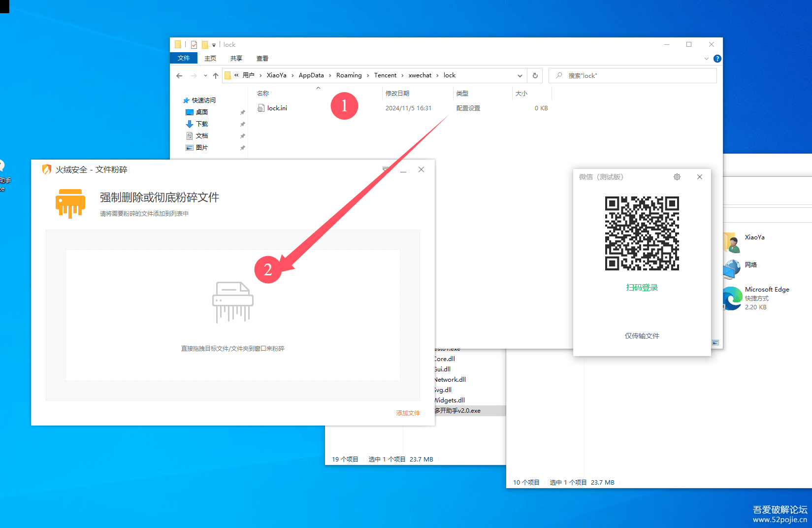The width and height of the screenshot is (812, 528).
Task: Select Core.dll in background file list
Action: click(x=445, y=359)
